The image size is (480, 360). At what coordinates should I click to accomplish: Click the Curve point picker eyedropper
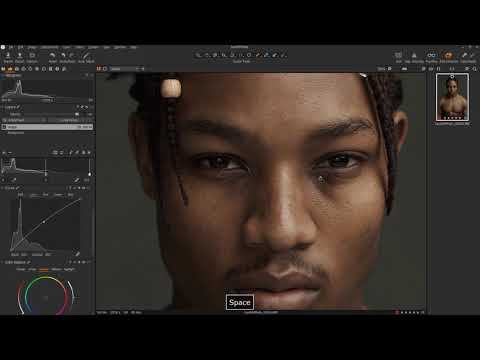coord(77,254)
